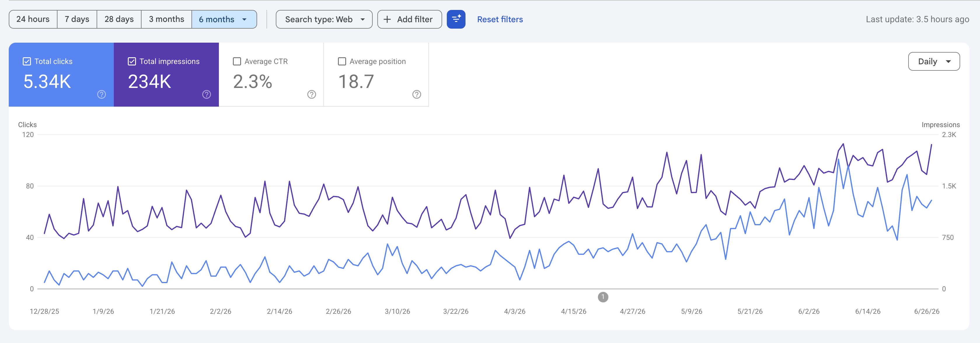Click the 18.7 average position value

(356, 82)
